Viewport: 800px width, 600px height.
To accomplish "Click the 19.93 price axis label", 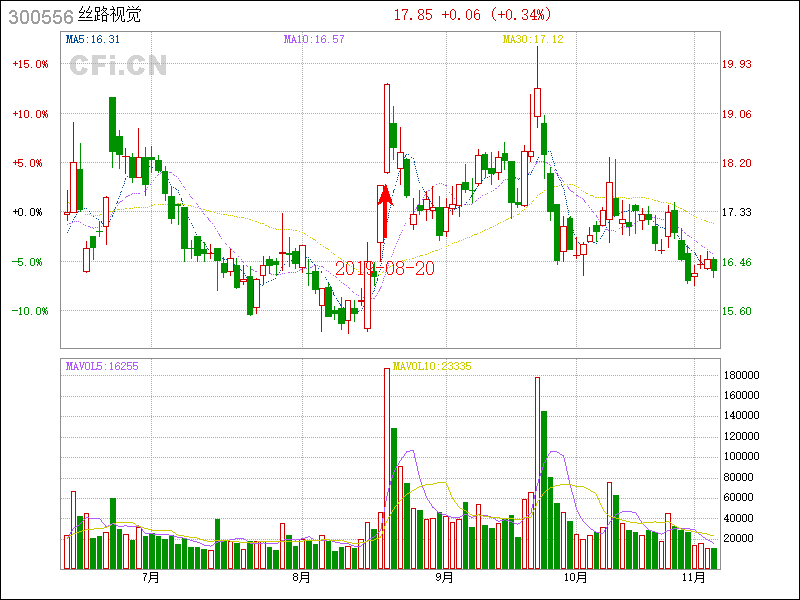I will [737, 64].
